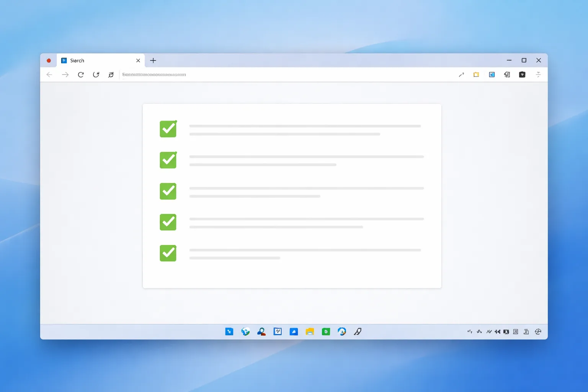Toggle the third green checkbox

tap(168, 191)
